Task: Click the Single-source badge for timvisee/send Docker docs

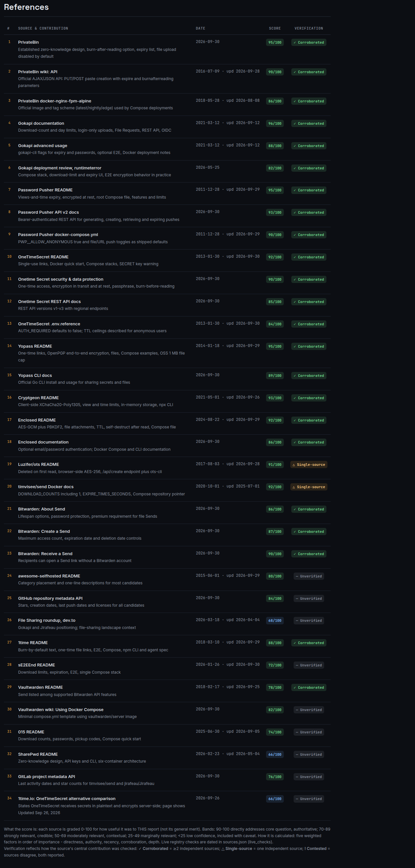Action: tap(309, 487)
